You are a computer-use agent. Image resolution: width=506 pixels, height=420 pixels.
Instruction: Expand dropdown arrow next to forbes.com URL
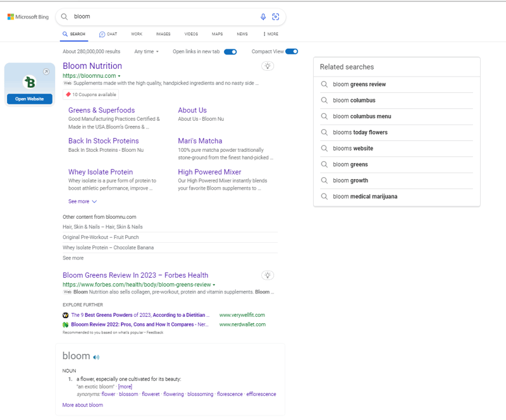214,285
